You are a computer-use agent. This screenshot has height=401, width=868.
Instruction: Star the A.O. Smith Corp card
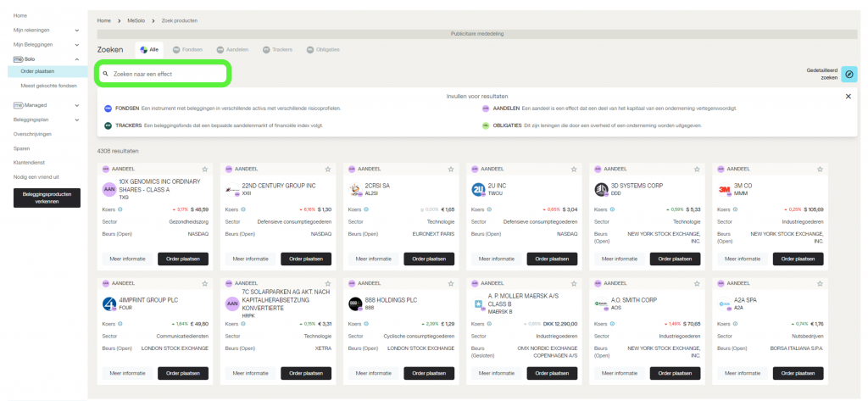click(697, 283)
